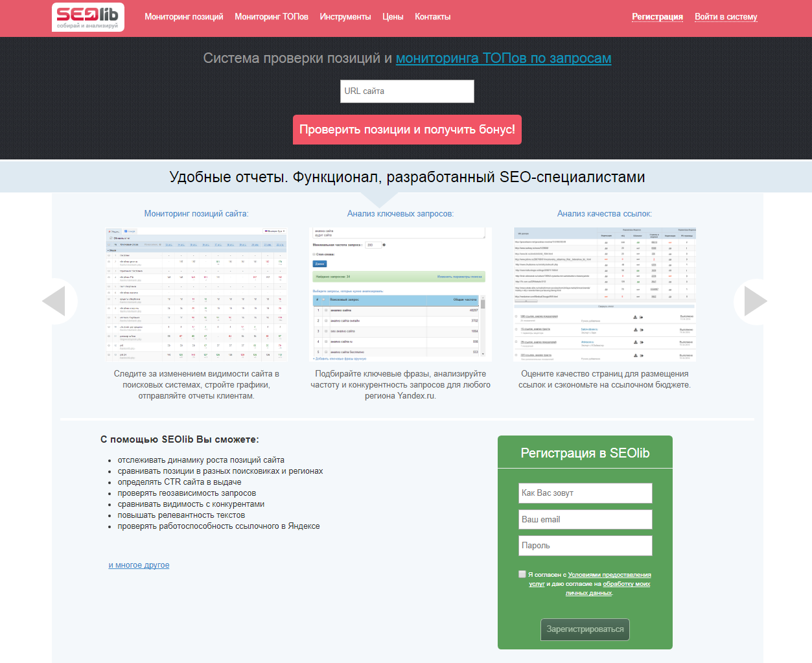The image size is (812, 663).
Task: Check the Я согласен agreement checkbox
Action: click(522, 574)
